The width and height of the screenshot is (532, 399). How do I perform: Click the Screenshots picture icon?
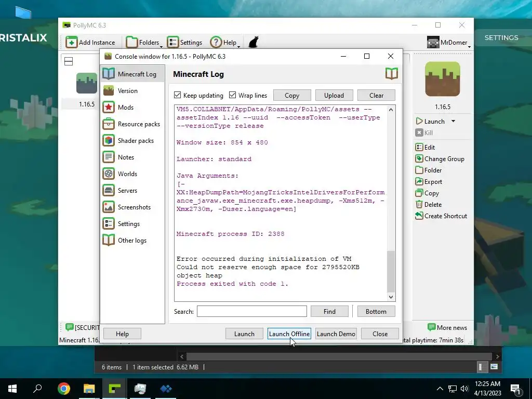point(109,207)
